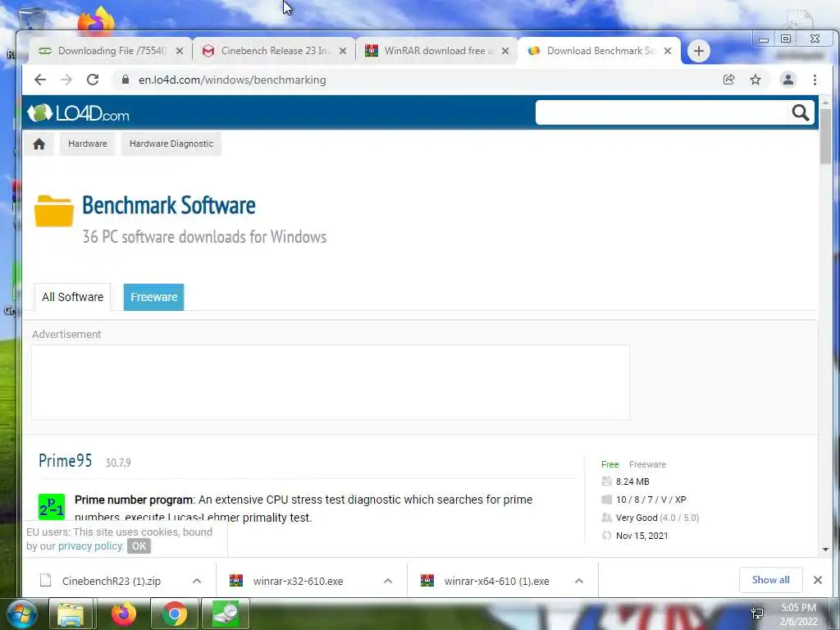Screen dimensions: 840x630
Task: Close the Cinebench Release 23 tab
Action: click(x=343, y=51)
